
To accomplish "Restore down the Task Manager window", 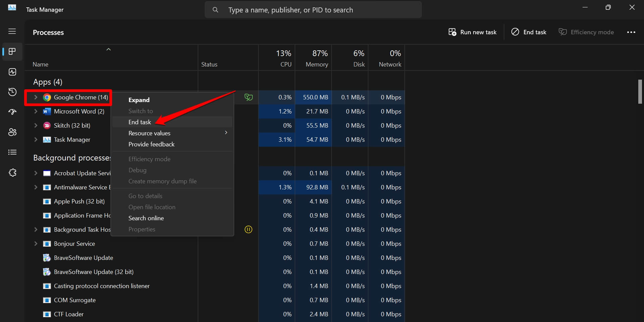I will 608,7.
